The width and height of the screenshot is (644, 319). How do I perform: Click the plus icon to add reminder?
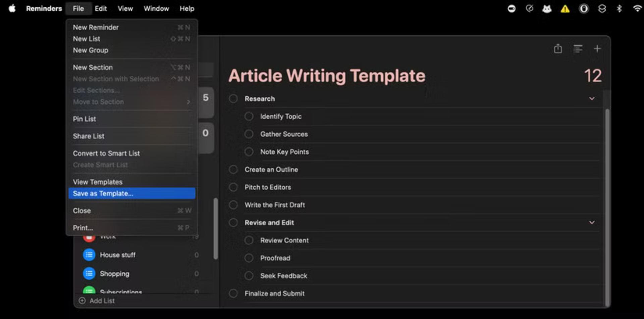(x=597, y=49)
